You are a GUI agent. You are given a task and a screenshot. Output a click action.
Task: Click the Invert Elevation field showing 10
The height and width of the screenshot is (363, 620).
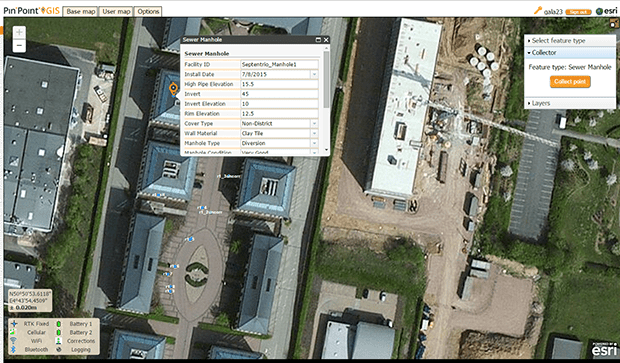point(279,104)
